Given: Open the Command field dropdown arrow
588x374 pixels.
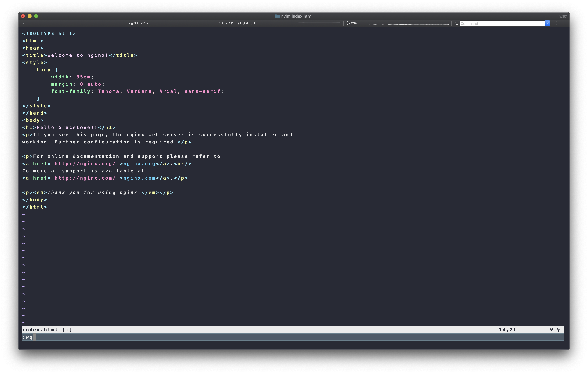Looking at the screenshot, I should click(548, 23).
